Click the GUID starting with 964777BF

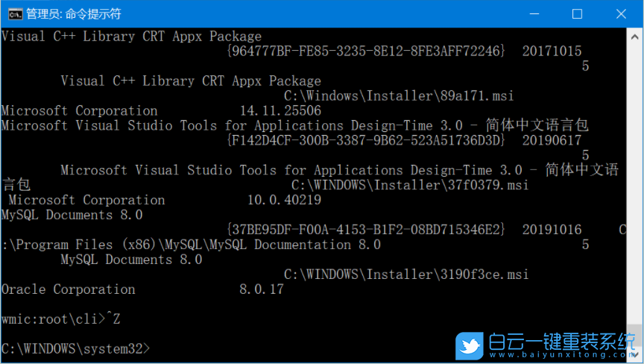pyautogui.click(x=365, y=51)
